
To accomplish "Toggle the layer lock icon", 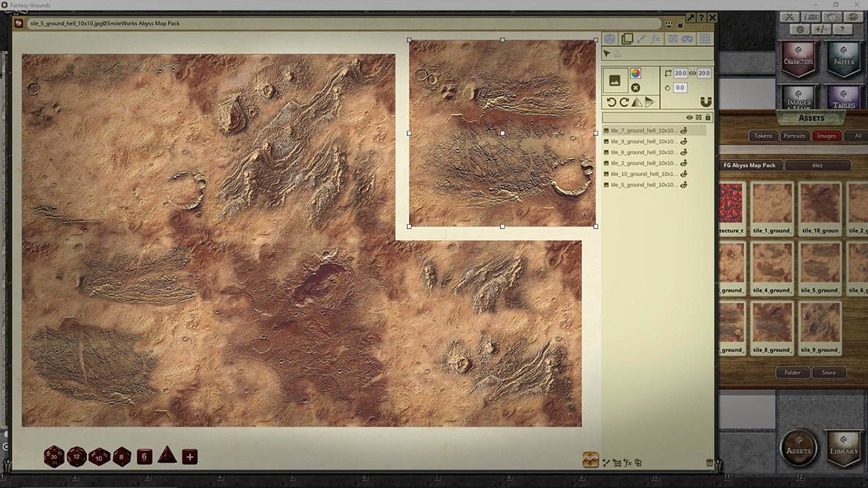I will click(708, 118).
